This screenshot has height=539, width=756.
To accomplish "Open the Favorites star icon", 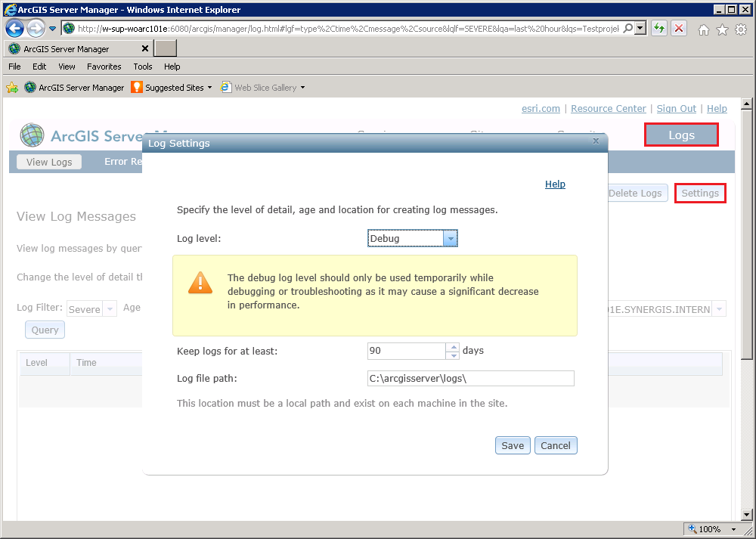I will pyautogui.click(x=721, y=28).
